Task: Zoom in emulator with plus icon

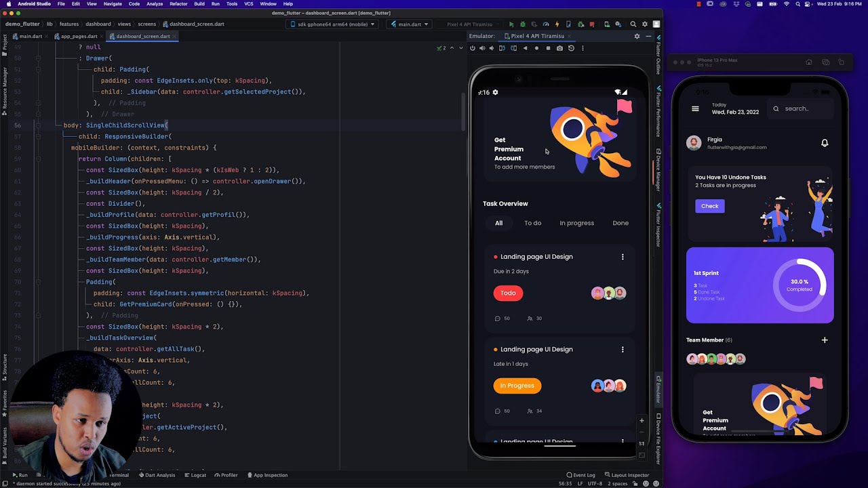Action: coord(642,421)
